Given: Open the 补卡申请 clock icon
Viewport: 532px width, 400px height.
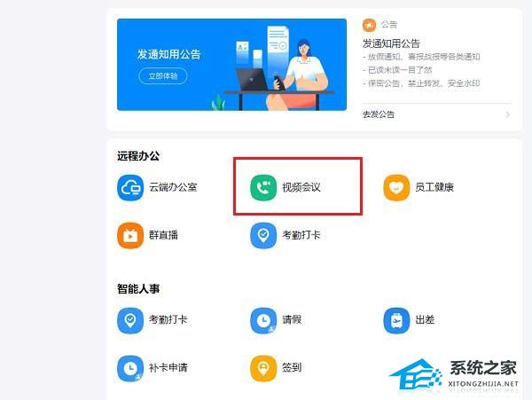Looking at the screenshot, I should click(x=130, y=368).
